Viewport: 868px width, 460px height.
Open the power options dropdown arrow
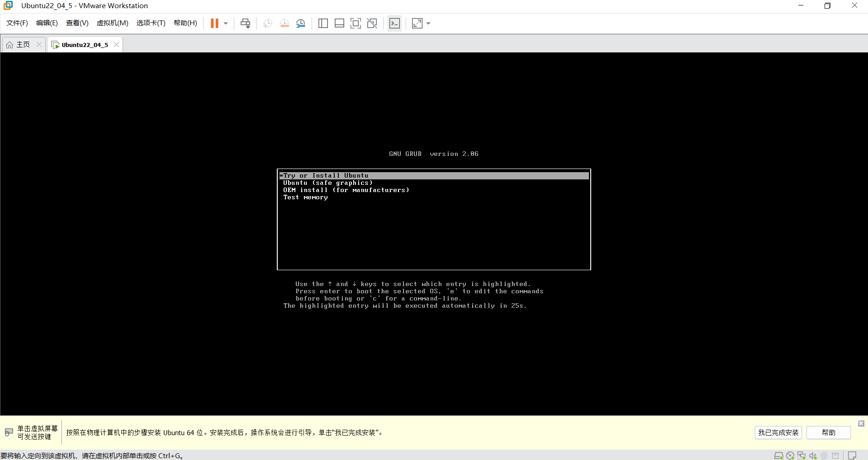pyautogui.click(x=225, y=23)
